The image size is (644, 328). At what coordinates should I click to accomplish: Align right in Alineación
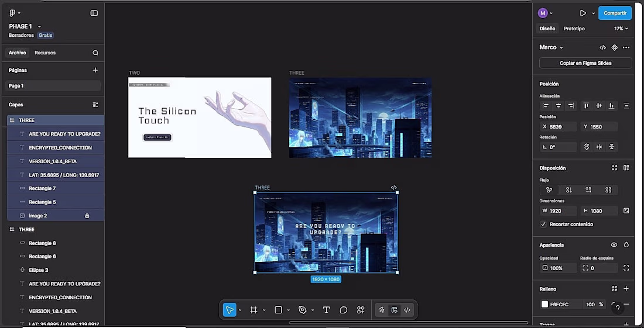571,106
